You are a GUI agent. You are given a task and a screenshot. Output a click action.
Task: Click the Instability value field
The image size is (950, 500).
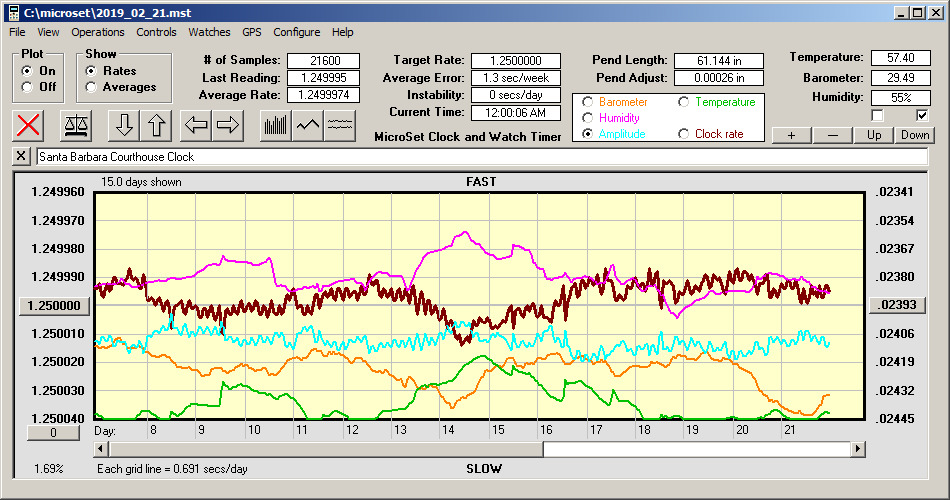click(516, 95)
